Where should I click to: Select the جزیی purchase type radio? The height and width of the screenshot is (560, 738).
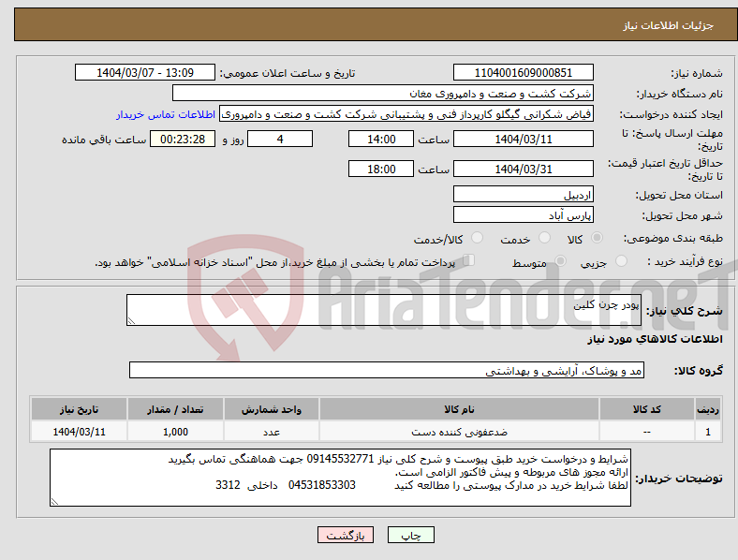tap(621, 260)
